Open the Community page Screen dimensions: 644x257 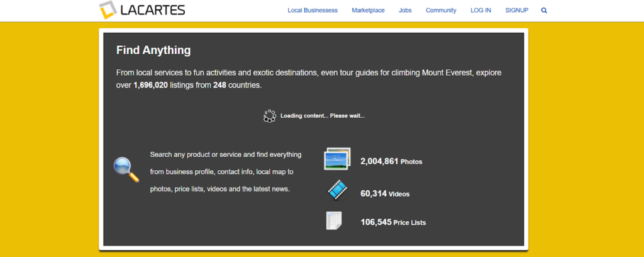pyautogui.click(x=441, y=10)
